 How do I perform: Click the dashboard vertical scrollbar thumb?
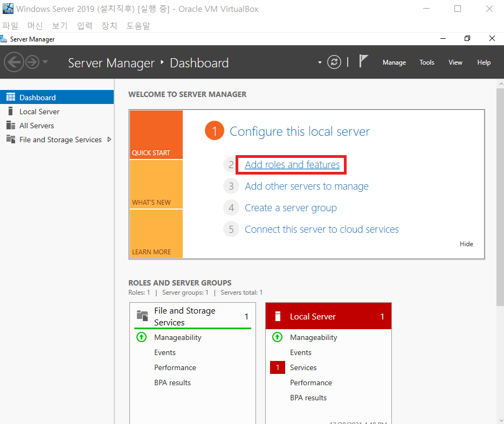click(x=500, y=197)
